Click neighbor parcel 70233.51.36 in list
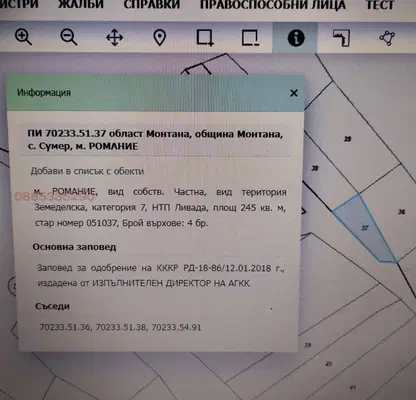416x400 pixels. pos(65,327)
